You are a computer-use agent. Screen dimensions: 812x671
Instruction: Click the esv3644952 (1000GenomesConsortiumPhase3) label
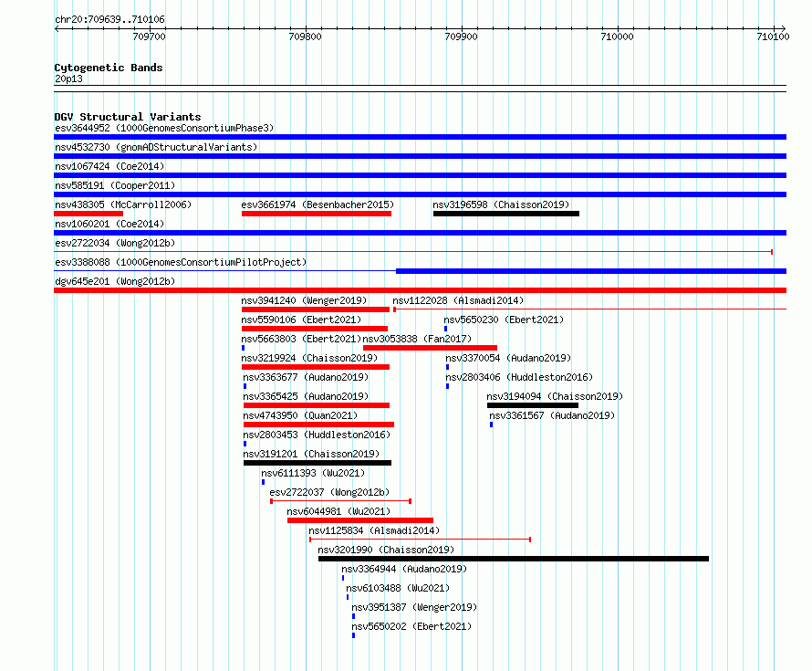click(164, 128)
